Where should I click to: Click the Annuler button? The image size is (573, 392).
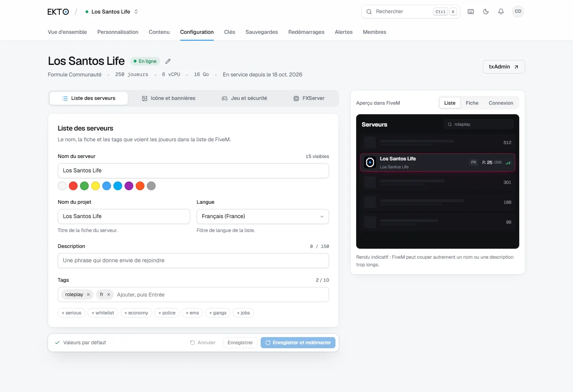tap(203, 343)
